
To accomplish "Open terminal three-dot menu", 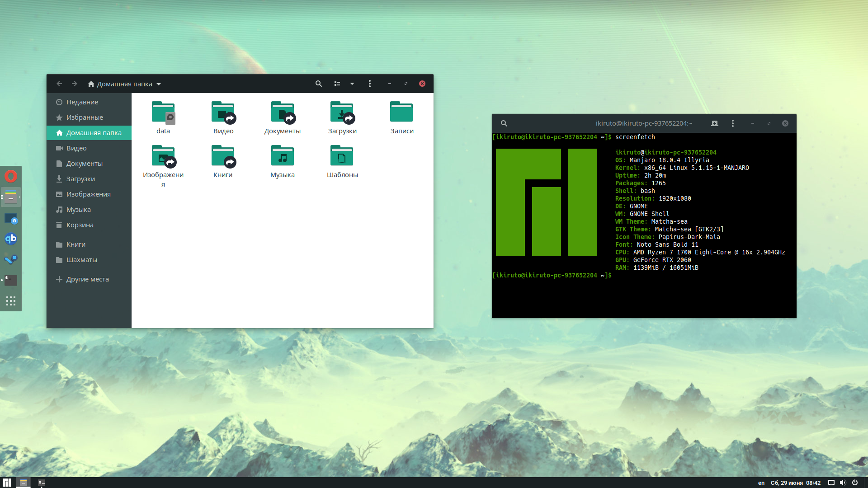I will pyautogui.click(x=733, y=123).
